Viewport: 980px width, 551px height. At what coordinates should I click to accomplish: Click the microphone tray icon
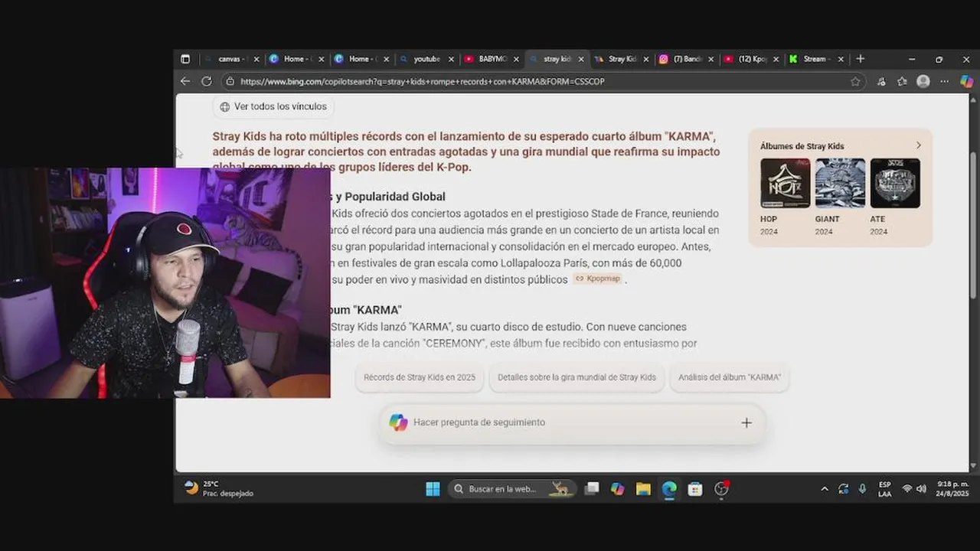[863, 489]
